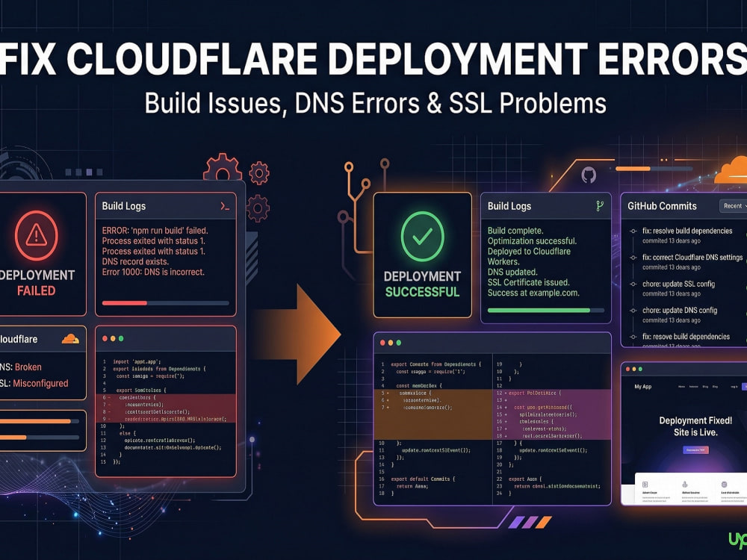Click subtitle 'Build Issues, DNS Errors & SSL Problems'

[376, 103]
